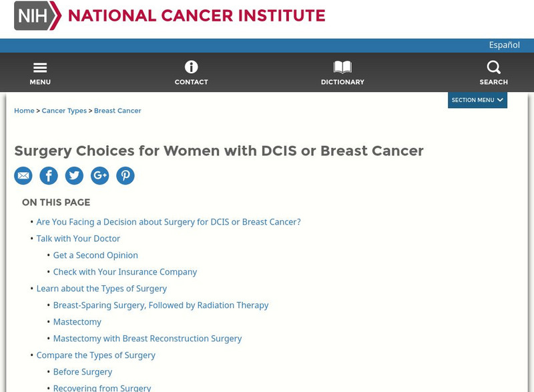Share the article on Twitter
This screenshot has width=534, height=392.
point(74,175)
